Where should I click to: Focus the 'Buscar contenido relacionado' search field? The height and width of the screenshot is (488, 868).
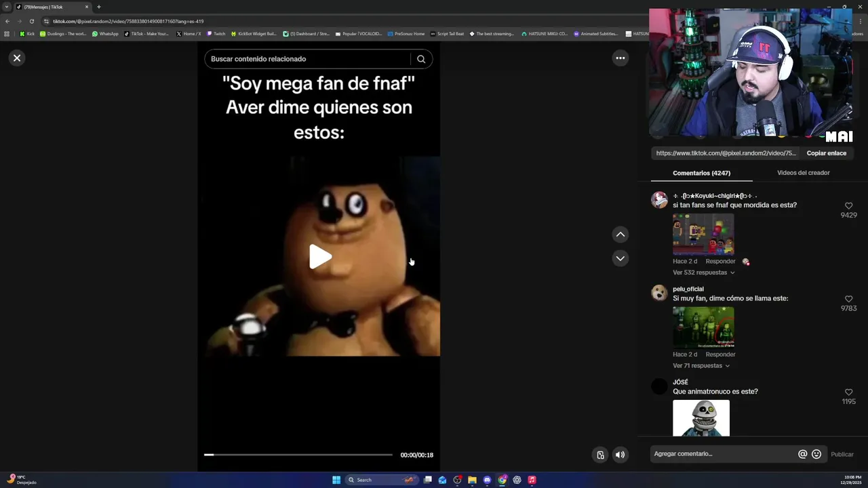pyautogui.click(x=309, y=59)
